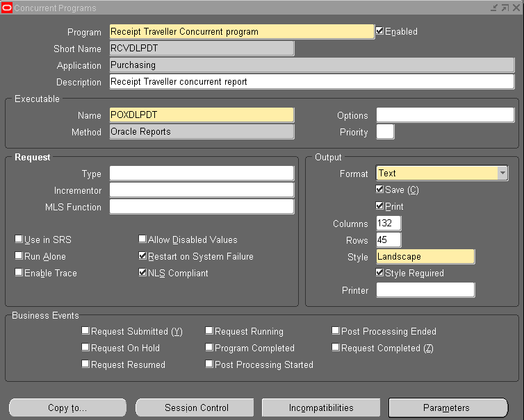
Task: Enable Request Resumed event
Action: tap(85, 364)
